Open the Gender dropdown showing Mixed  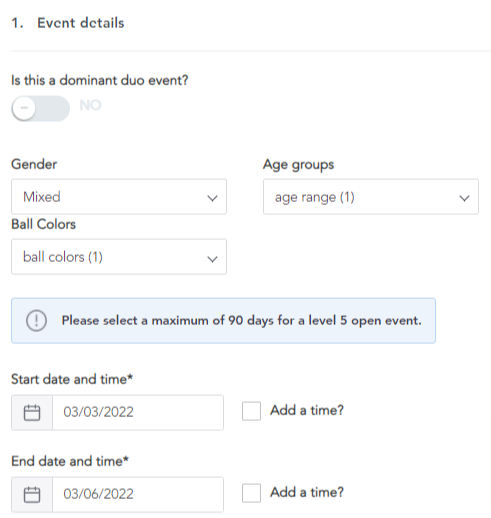click(119, 197)
